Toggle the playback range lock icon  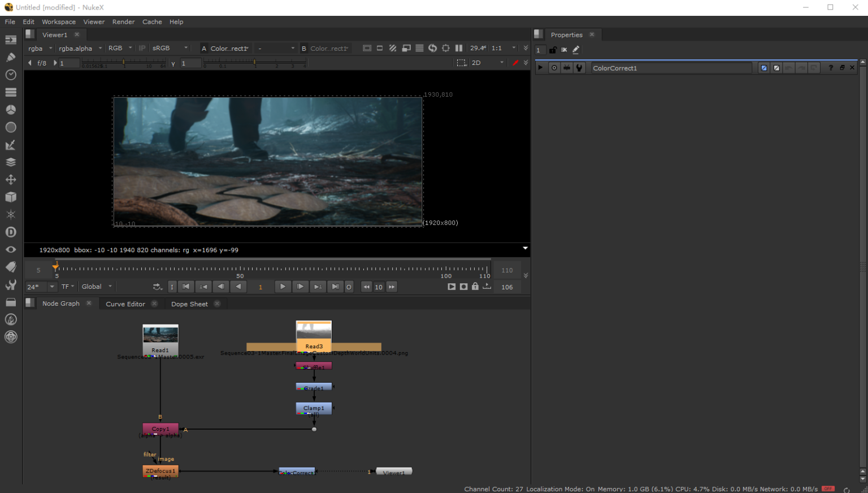click(475, 287)
